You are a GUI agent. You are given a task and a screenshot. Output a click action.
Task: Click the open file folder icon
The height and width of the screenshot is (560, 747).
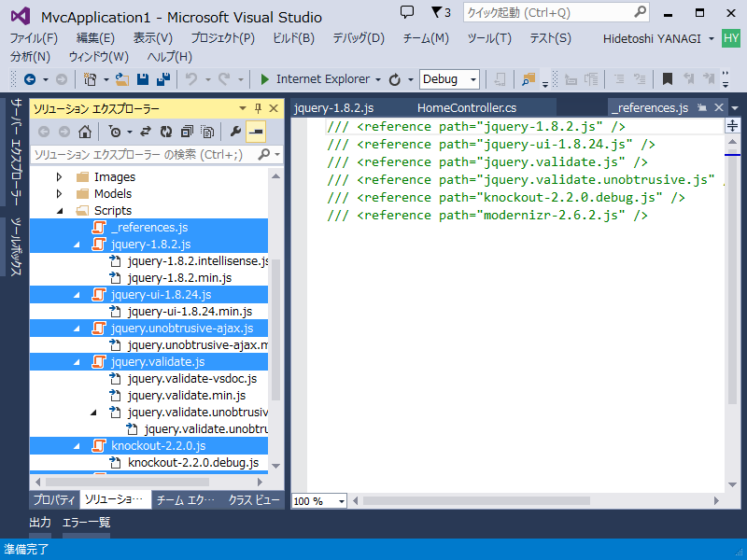point(122,79)
